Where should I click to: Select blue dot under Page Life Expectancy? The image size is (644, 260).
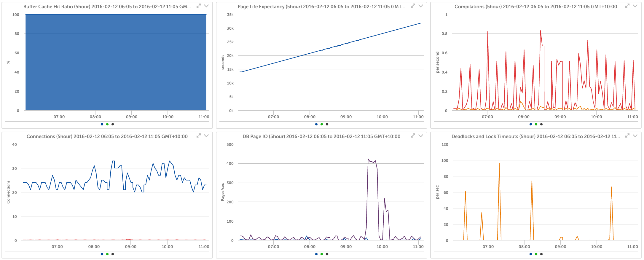316,124
